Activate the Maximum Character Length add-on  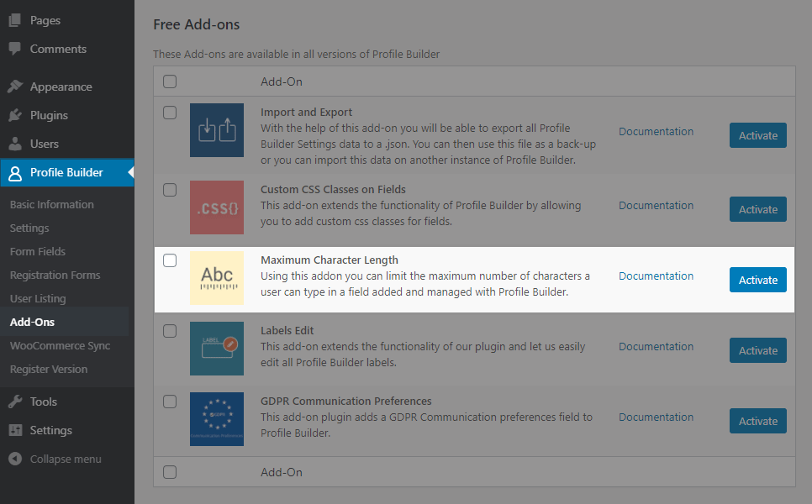[x=757, y=280]
